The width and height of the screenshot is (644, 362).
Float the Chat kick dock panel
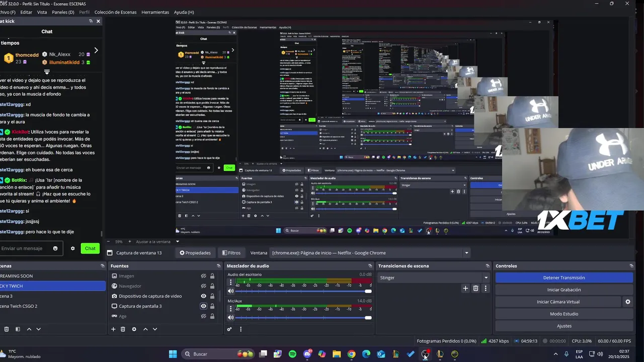click(x=91, y=21)
